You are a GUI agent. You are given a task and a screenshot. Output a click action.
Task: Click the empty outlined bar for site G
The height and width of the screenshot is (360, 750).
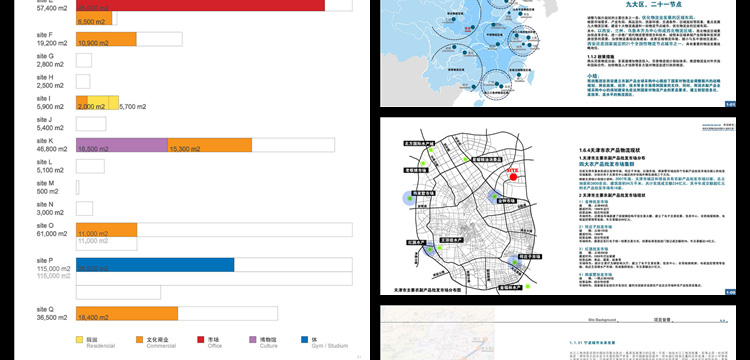coord(84,60)
